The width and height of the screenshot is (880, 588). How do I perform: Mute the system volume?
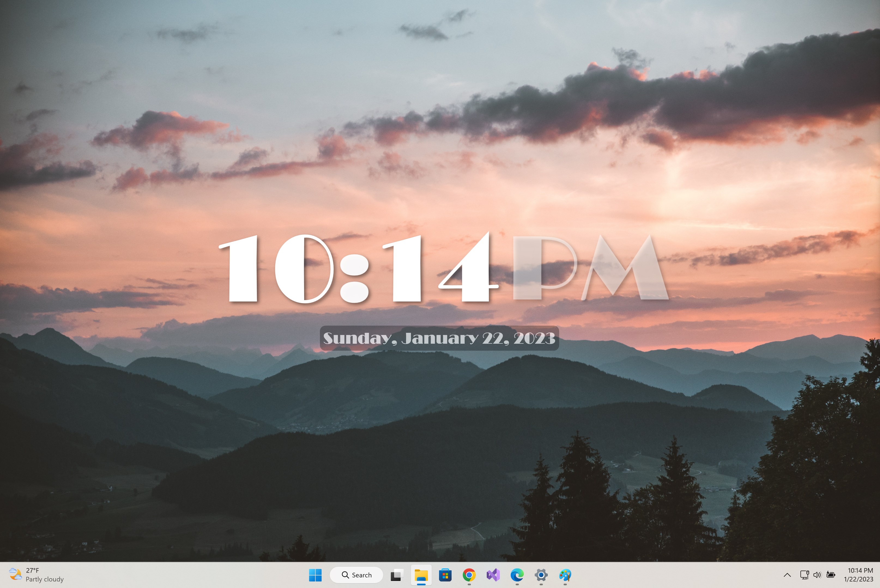pos(817,575)
